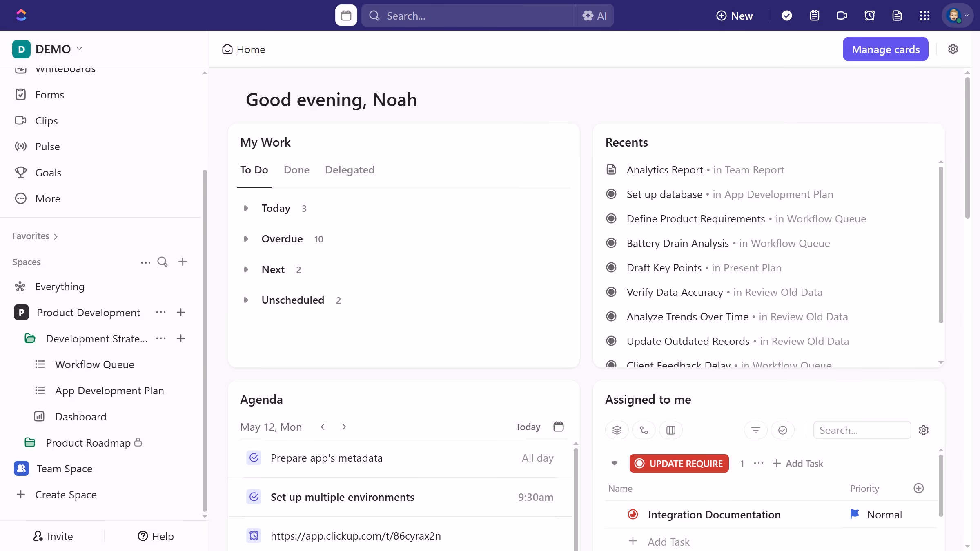980x551 pixels.
Task: Open Analytics Report in Recents
Action: click(665, 170)
